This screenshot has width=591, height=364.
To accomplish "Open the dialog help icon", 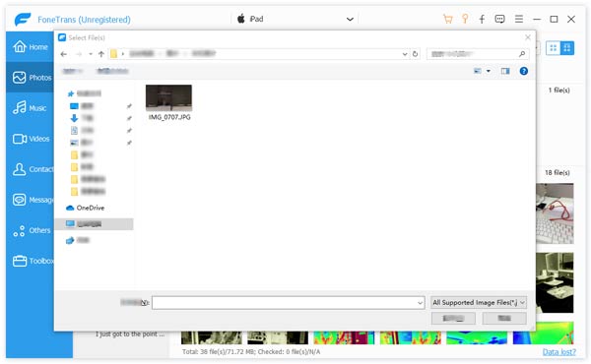I will pos(524,71).
